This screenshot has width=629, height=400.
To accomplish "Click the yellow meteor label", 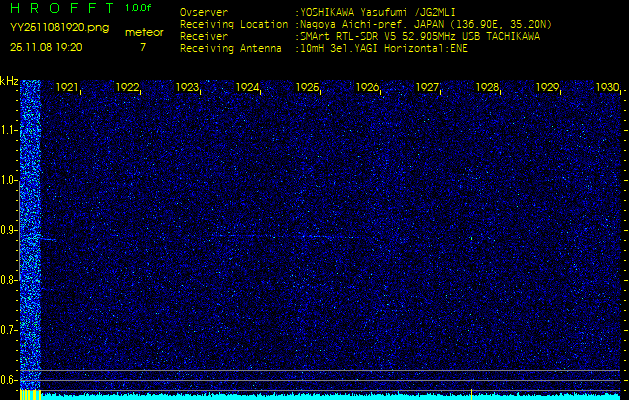I will [142, 32].
